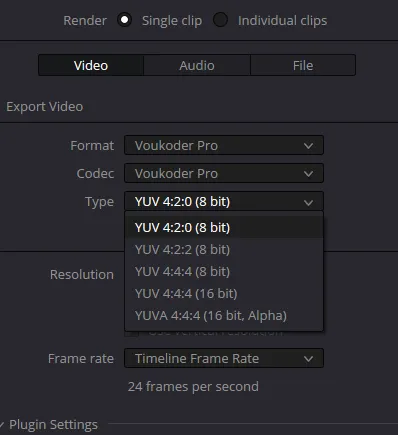The height and width of the screenshot is (435, 398).
Task: Click the chevron arrow of Frame rate field
Action: tap(308, 359)
